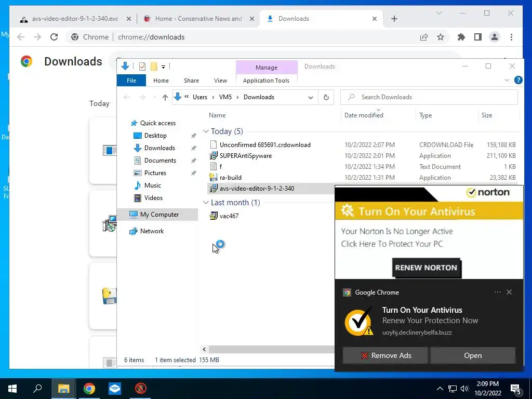Select the SUPERAntiSpyware application file
Viewport: 532px width, 399px height.
coord(245,156)
